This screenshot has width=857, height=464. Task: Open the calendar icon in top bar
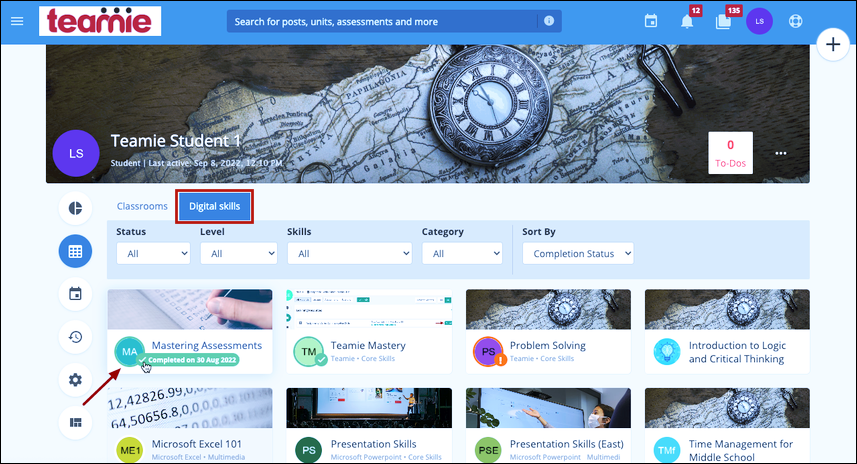650,21
